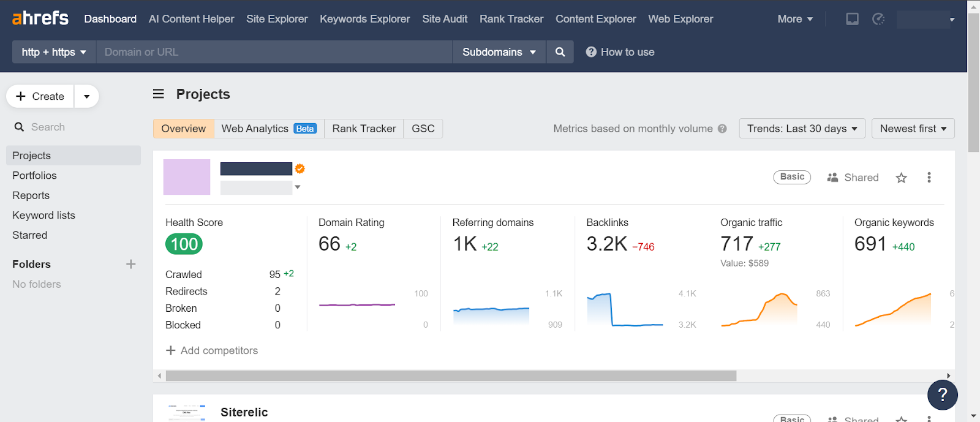
Task: Click the sidebar Search field
Action: (73, 127)
